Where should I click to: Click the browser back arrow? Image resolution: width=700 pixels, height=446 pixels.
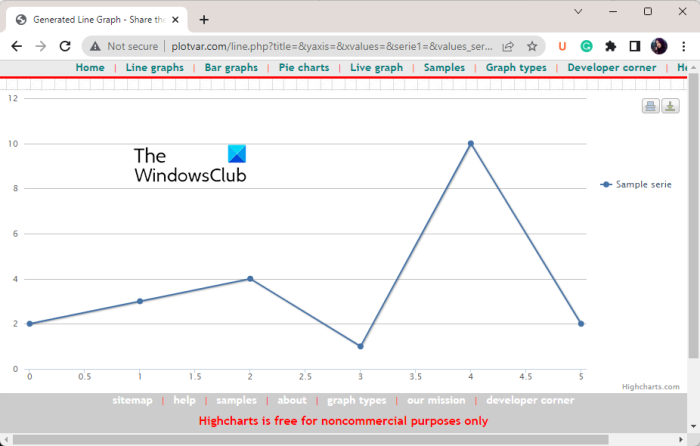17,46
